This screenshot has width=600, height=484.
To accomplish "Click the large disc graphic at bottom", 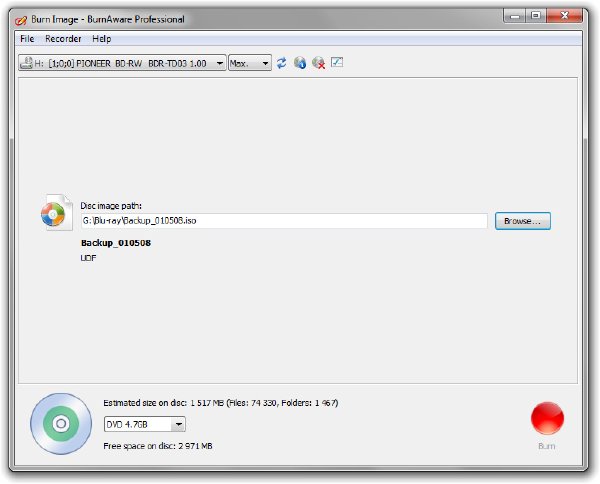I will point(61,424).
